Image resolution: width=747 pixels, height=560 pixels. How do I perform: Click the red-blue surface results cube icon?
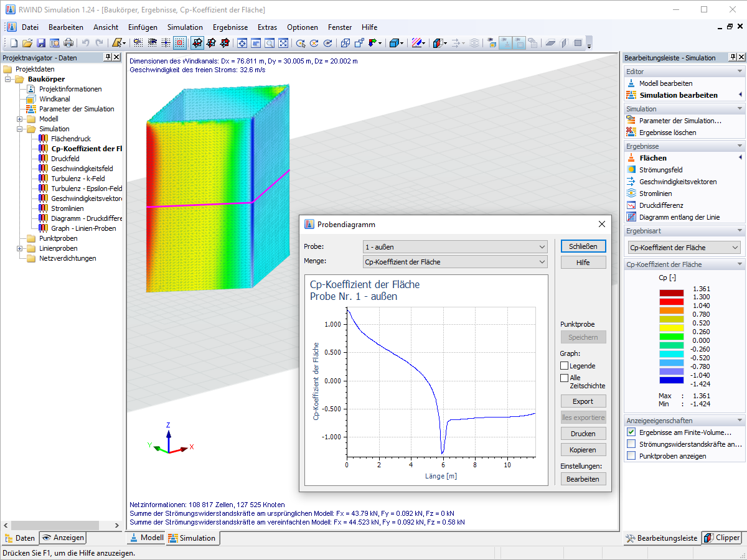point(439,43)
